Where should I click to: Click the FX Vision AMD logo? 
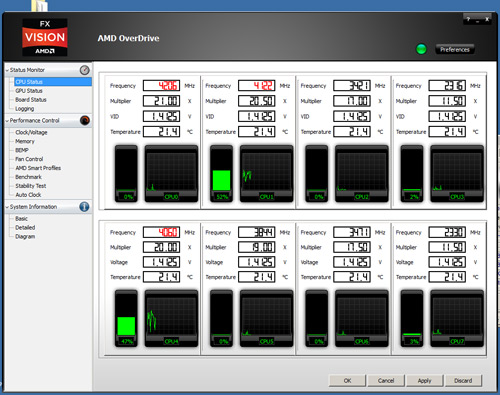coord(45,37)
